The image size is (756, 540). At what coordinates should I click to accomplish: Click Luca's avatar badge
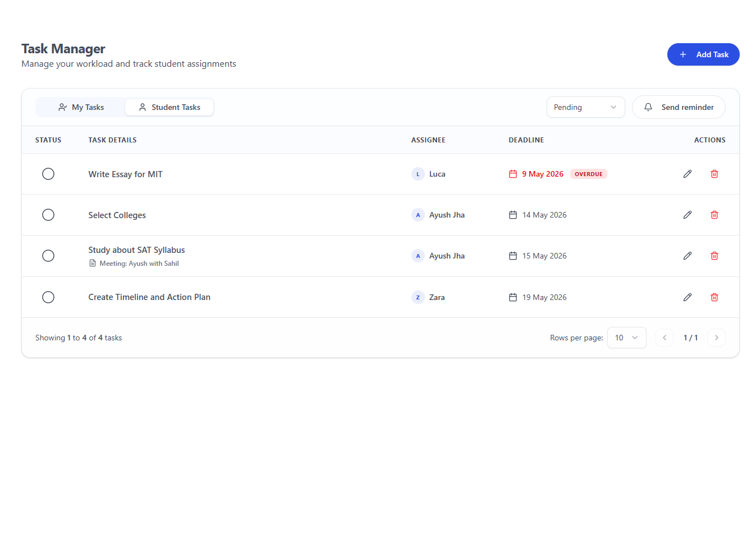pyautogui.click(x=418, y=174)
